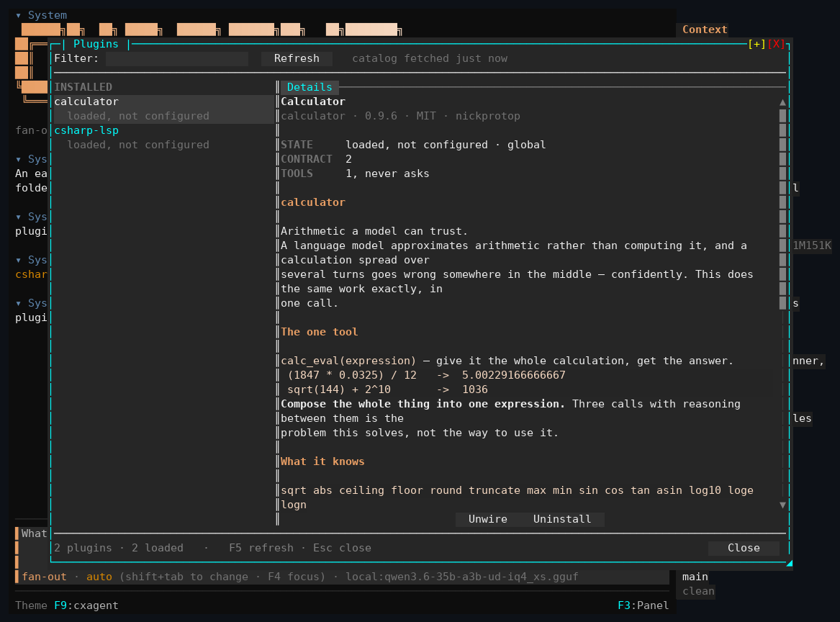This screenshot has width=840, height=622.
Task: Dismiss dialog with the [X] icon
Action: pos(776,44)
